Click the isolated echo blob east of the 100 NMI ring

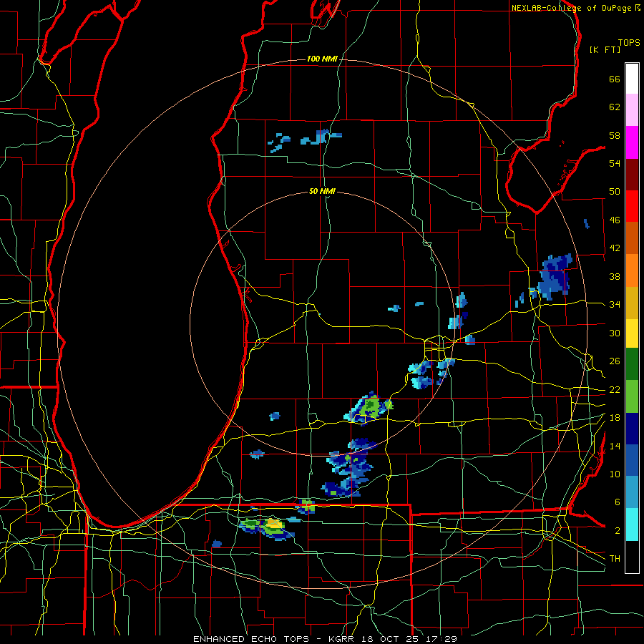587,224
